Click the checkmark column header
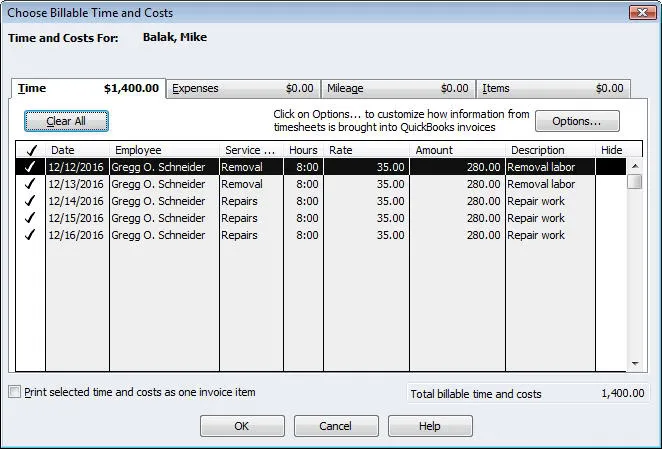The width and height of the screenshot is (662, 449). pos(30,150)
